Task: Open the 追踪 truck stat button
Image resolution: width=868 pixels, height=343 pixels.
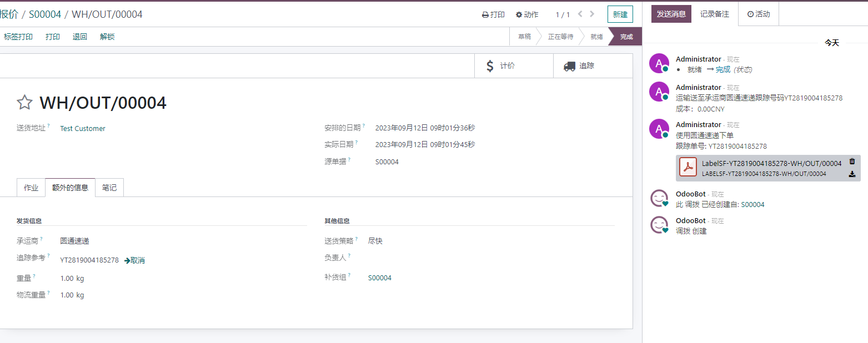Action: point(593,66)
